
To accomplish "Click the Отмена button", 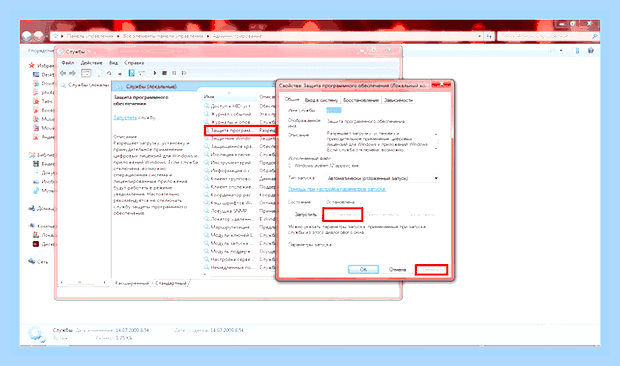I will (x=397, y=270).
